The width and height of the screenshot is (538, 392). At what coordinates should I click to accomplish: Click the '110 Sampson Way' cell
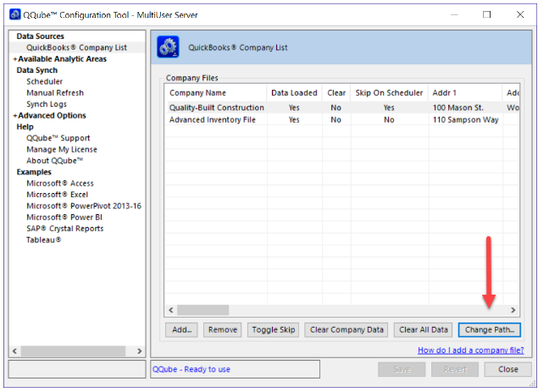coord(465,119)
